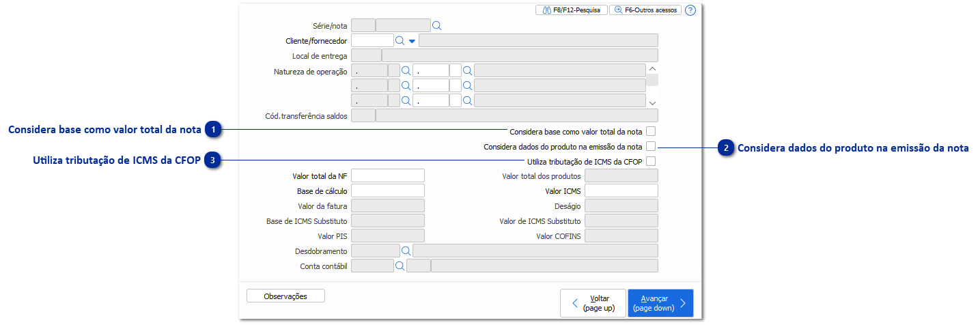
Task: Toggle Considera dados do produto na emissão
Action: 651,146
